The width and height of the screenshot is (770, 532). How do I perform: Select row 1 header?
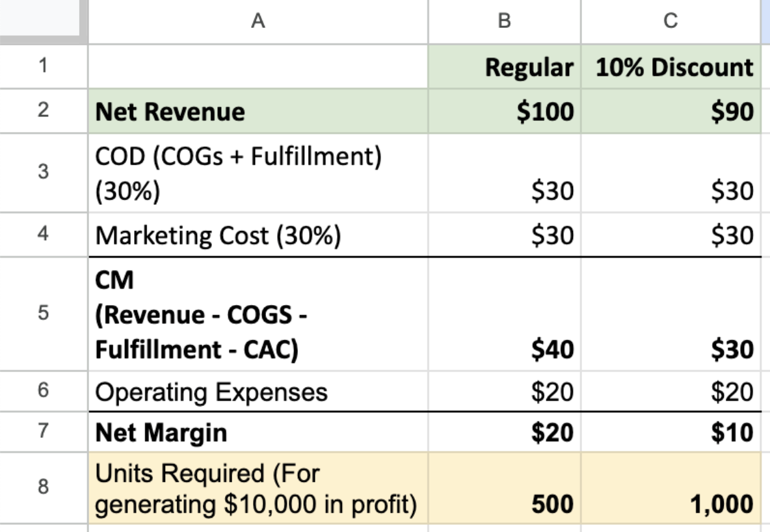pos(43,66)
